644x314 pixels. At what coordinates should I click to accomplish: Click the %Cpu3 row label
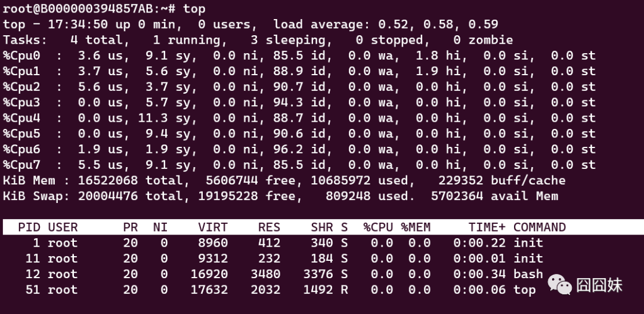(x=21, y=102)
